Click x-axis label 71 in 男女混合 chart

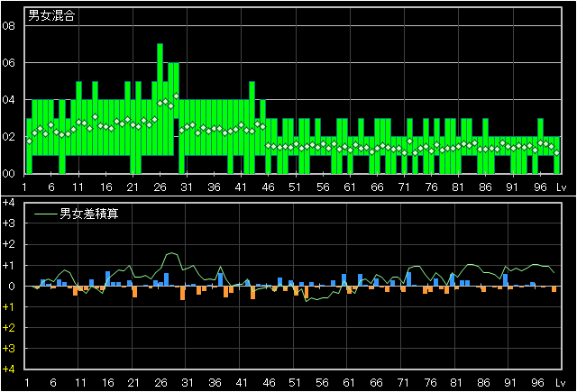pyautogui.click(x=404, y=187)
